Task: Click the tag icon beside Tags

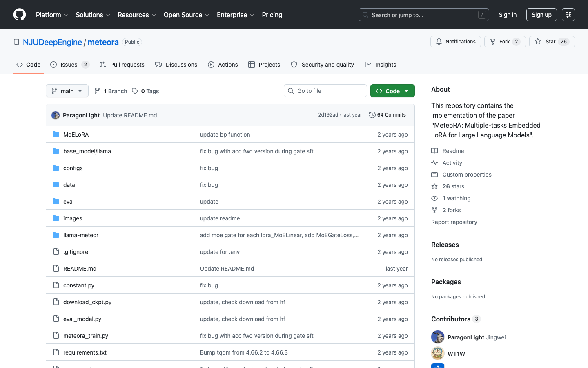Action: [x=135, y=91]
